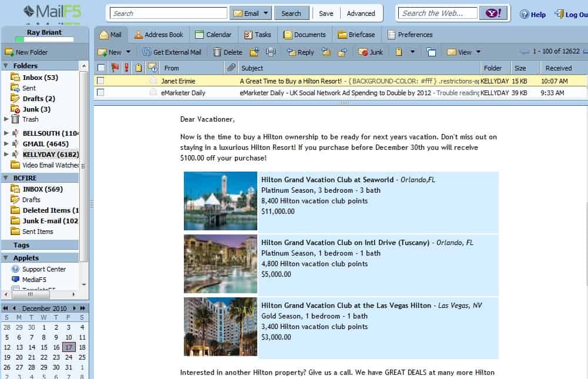Image resolution: width=588 pixels, height=379 pixels.
Task: Sort by the tag column header icon
Action: (x=139, y=68)
